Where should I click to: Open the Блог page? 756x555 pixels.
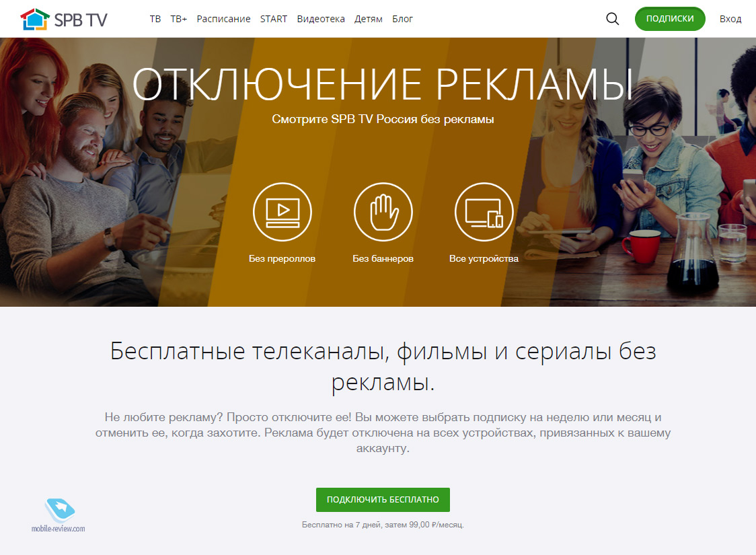coord(403,19)
